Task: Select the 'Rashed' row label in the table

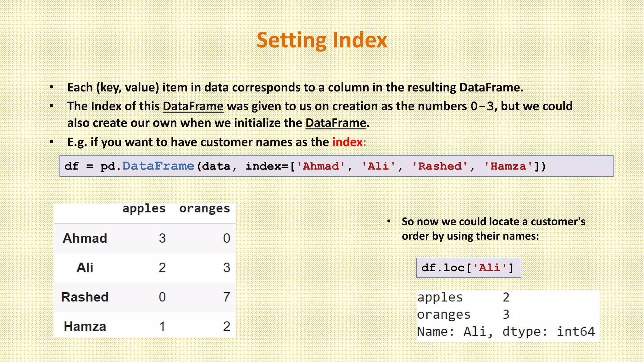Action: click(85, 297)
